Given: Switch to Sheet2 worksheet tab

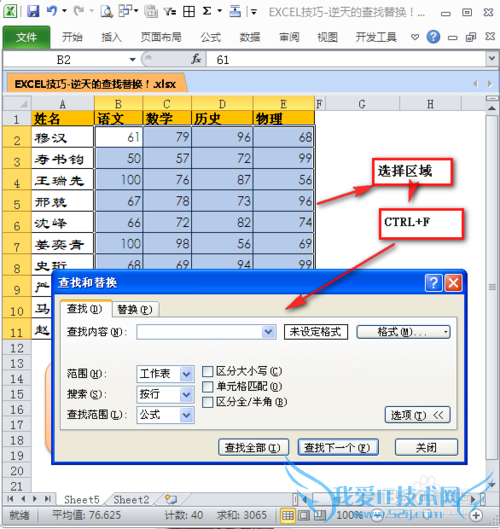Looking at the screenshot, I should point(131,499).
